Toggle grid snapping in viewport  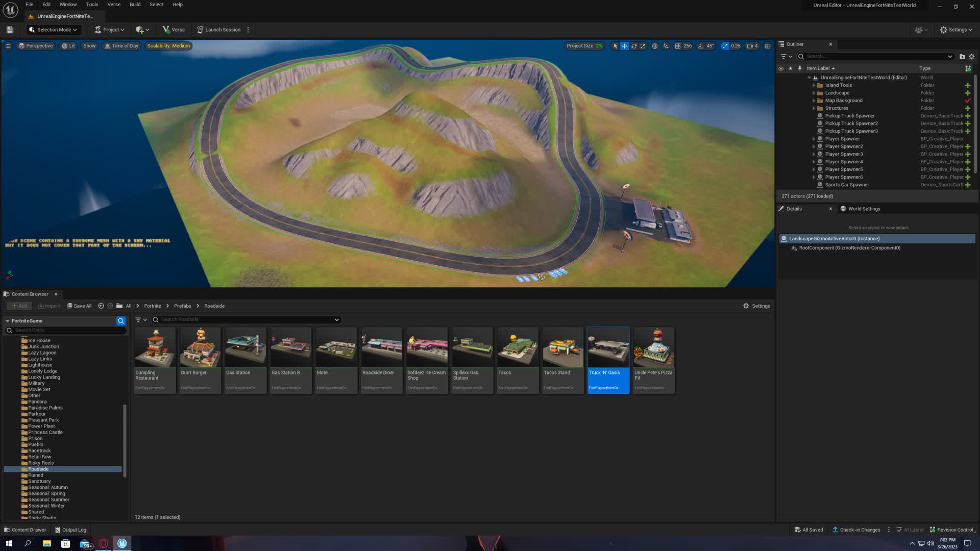677,46
